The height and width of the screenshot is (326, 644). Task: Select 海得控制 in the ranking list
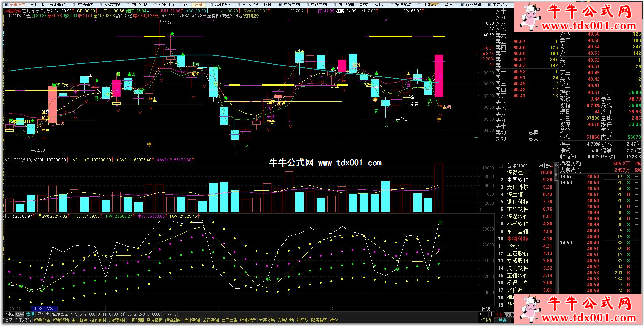coord(517,172)
